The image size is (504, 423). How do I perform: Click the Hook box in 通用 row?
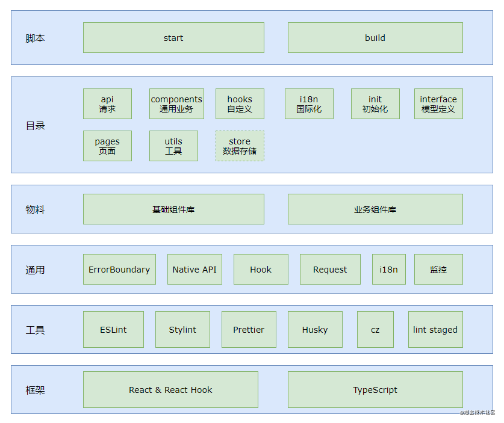point(261,269)
